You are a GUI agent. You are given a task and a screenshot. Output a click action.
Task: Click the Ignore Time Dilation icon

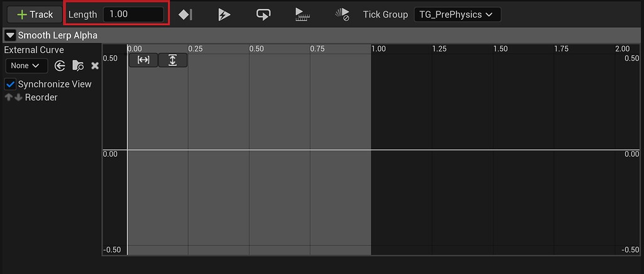click(x=341, y=14)
